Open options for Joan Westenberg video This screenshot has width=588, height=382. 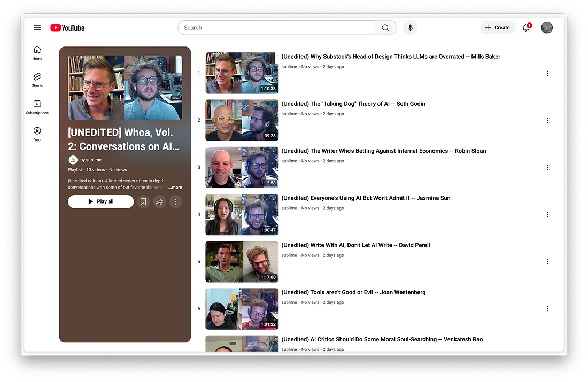547,309
